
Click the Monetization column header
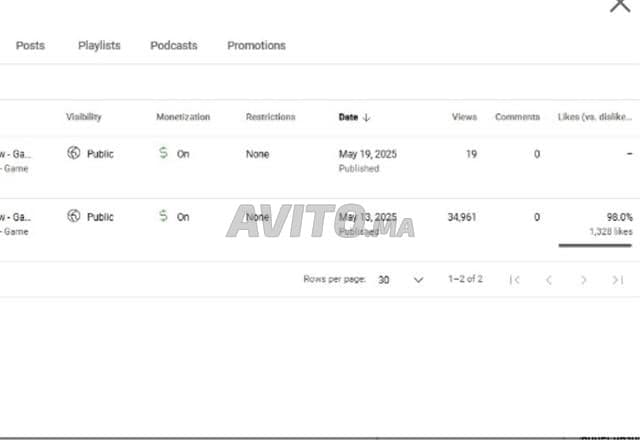[183, 117]
